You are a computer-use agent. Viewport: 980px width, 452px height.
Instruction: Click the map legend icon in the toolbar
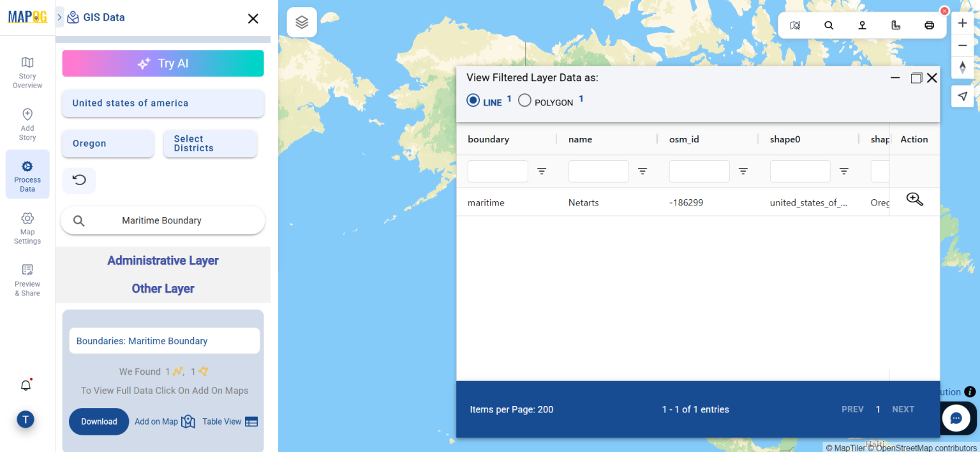pyautogui.click(x=796, y=25)
